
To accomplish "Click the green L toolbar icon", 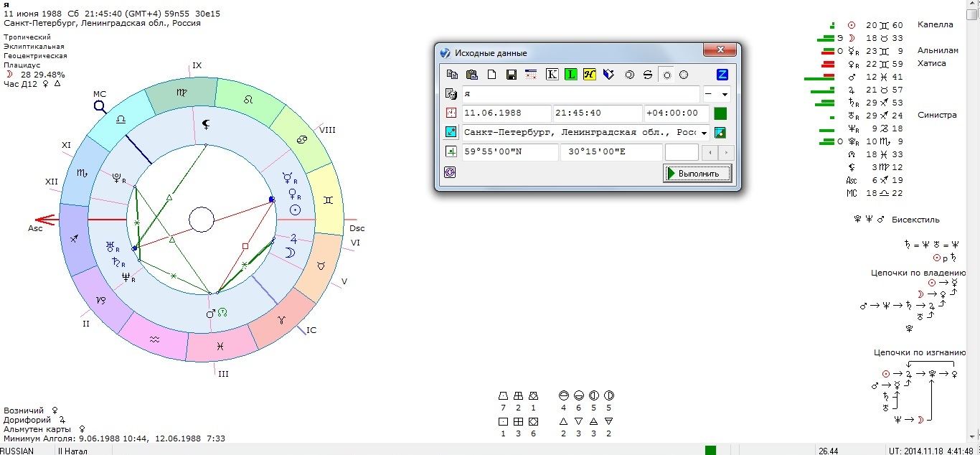I will pyautogui.click(x=571, y=75).
